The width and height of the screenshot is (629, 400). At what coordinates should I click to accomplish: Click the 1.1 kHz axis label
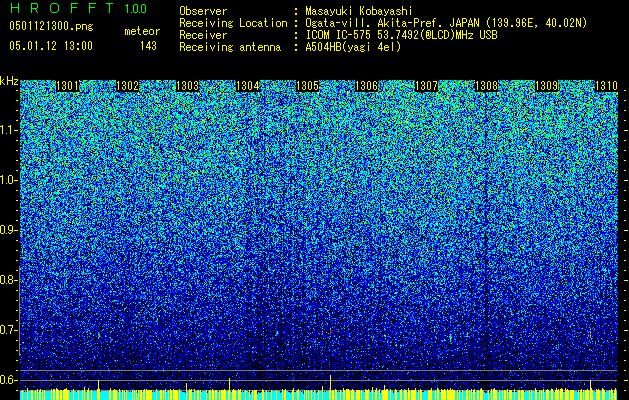9,130
